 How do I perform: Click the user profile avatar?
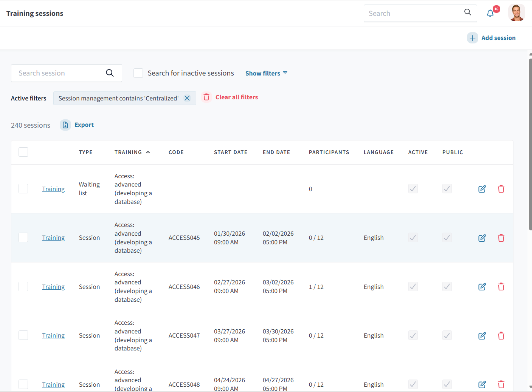click(x=516, y=13)
